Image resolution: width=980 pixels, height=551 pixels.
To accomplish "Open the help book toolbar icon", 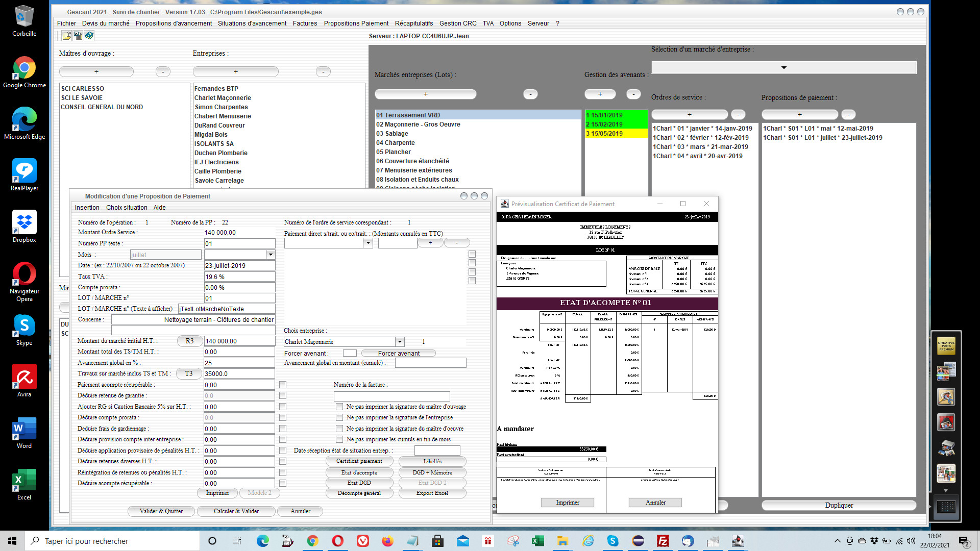I will (89, 36).
